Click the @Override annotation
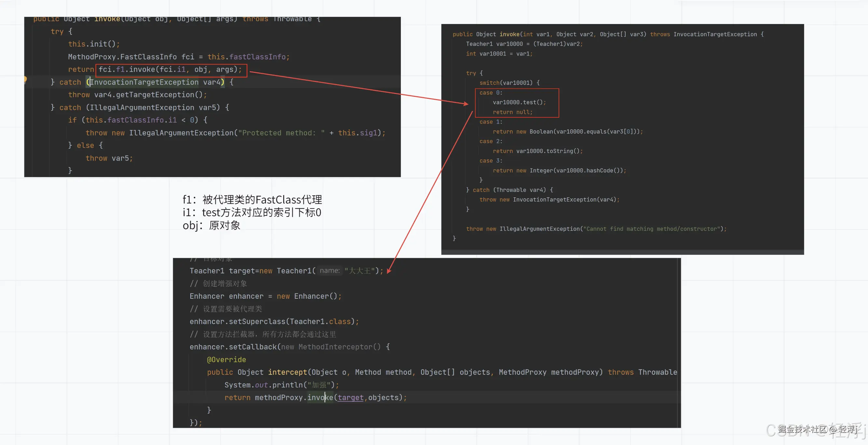The height and width of the screenshot is (445, 868). tap(226, 360)
